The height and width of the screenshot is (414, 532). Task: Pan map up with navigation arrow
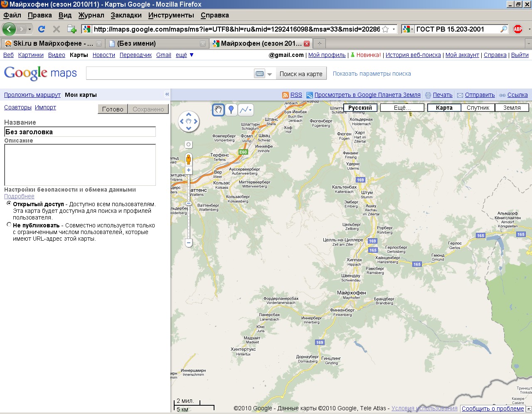tap(189, 114)
